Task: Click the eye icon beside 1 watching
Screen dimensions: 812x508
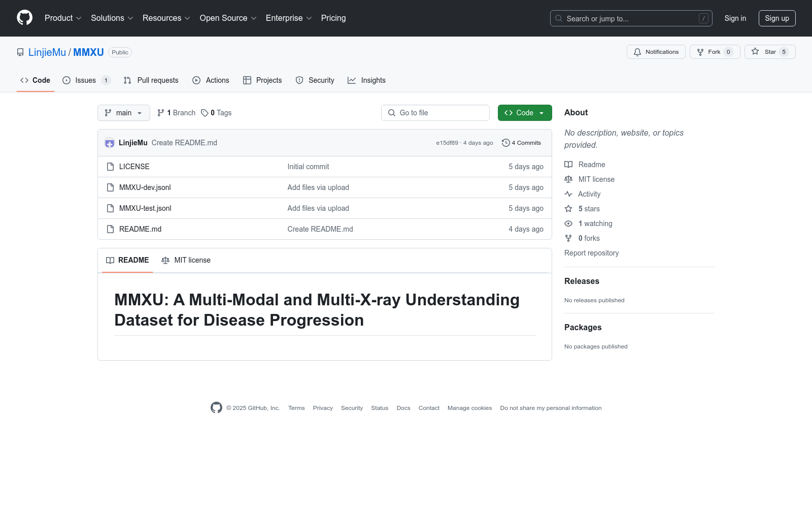Action: pyautogui.click(x=568, y=224)
